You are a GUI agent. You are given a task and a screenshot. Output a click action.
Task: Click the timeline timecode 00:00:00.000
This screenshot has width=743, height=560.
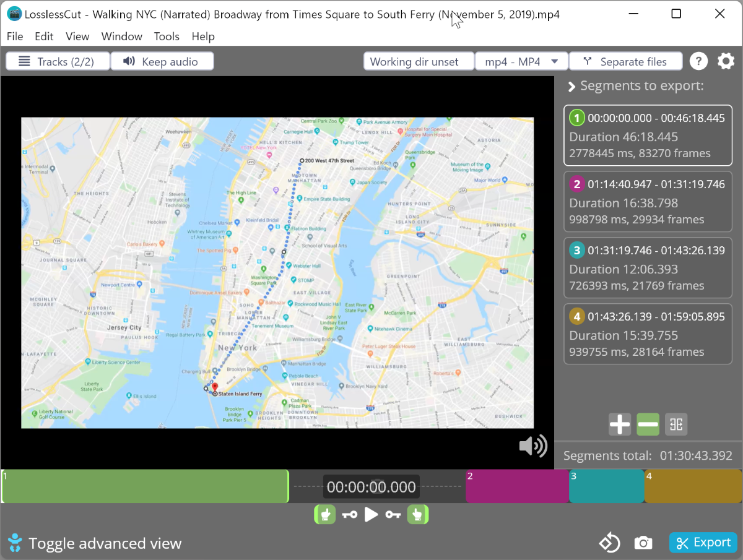tap(371, 487)
